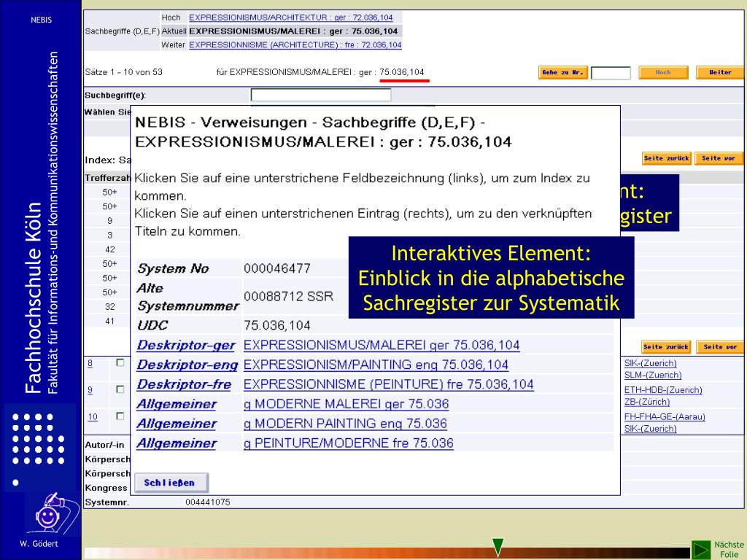Open the ETH-HDB-(Zuerich) library link
Screen dimensions: 747x560
pyautogui.click(x=663, y=390)
